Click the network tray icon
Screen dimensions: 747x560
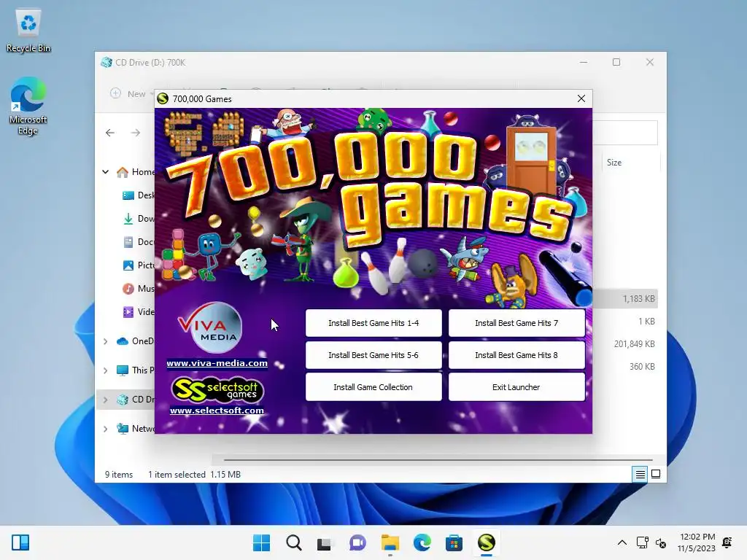[x=642, y=542]
